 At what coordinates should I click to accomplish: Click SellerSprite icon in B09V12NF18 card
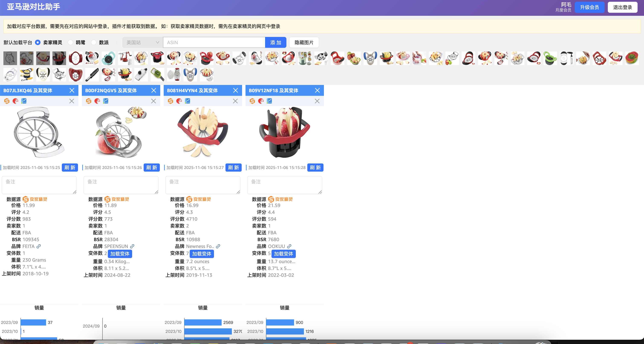[x=252, y=101]
